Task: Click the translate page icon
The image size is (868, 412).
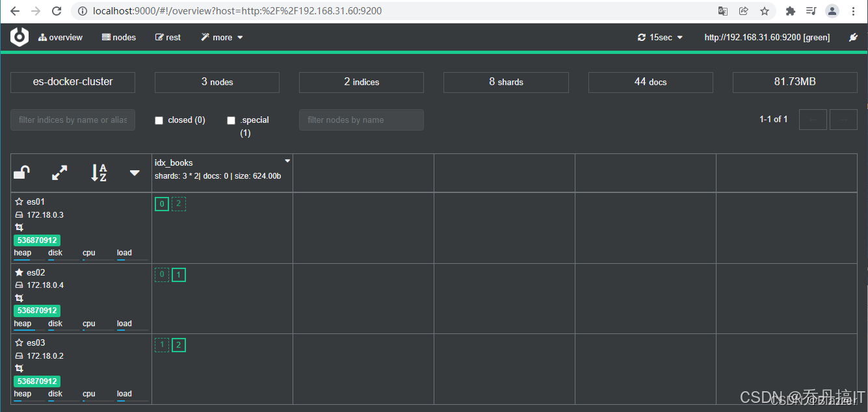Action: pyautogui.click(x=722, y=11)
